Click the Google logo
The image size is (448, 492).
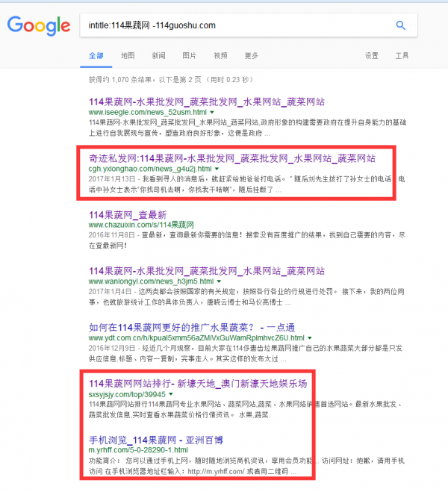tap(39, 25)
